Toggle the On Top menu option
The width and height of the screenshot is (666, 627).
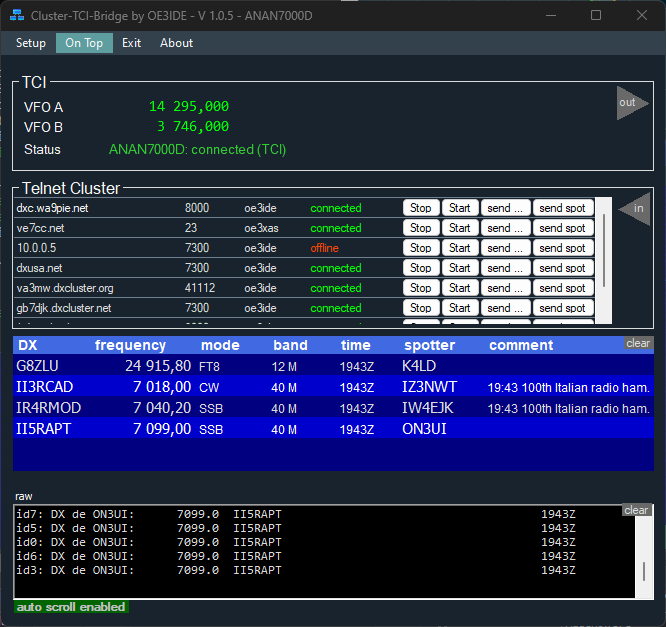[x=84, y=43]
